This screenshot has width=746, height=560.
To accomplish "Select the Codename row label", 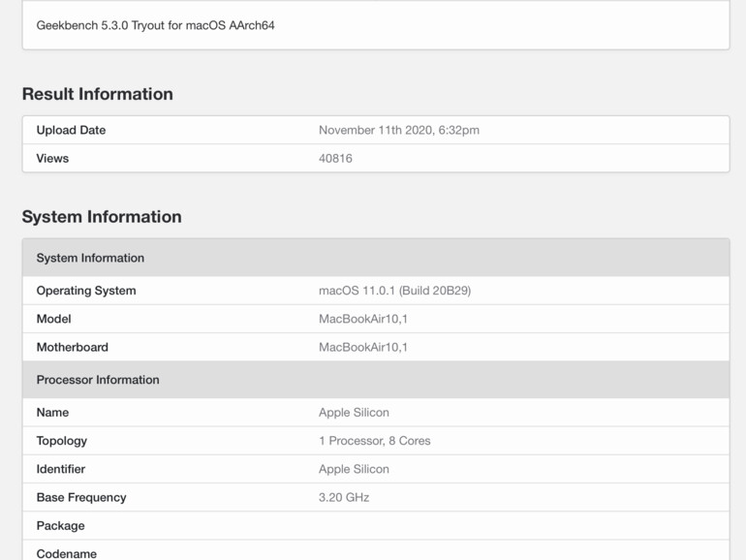I will click(66, 553).
